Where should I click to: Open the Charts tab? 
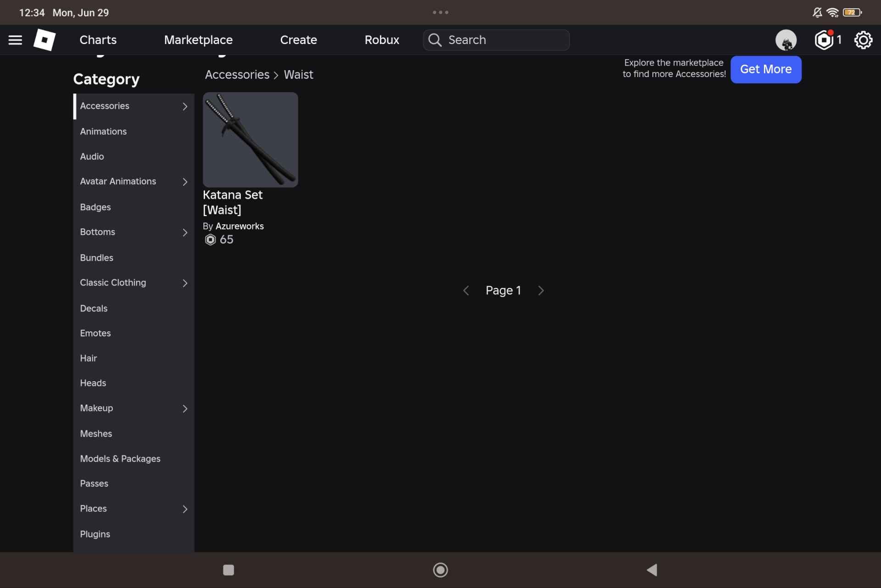[98, 40]
